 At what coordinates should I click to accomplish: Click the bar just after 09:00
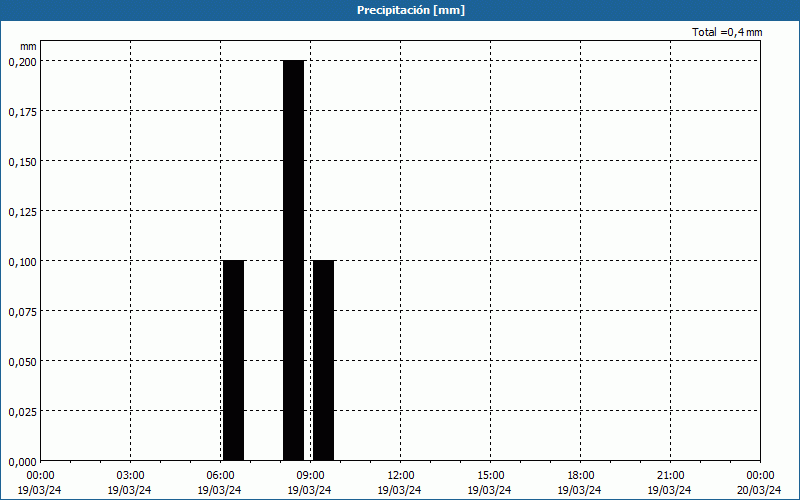(x=323, y=360)
